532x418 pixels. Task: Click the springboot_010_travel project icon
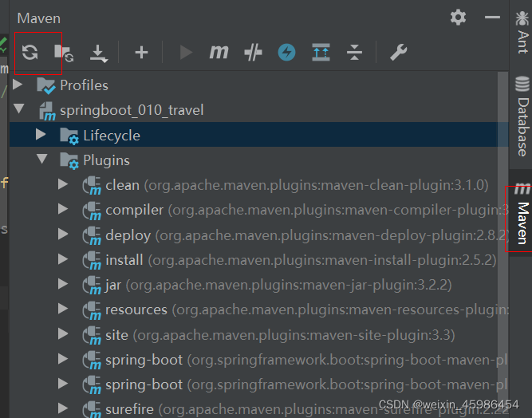(x=47, y=112)
